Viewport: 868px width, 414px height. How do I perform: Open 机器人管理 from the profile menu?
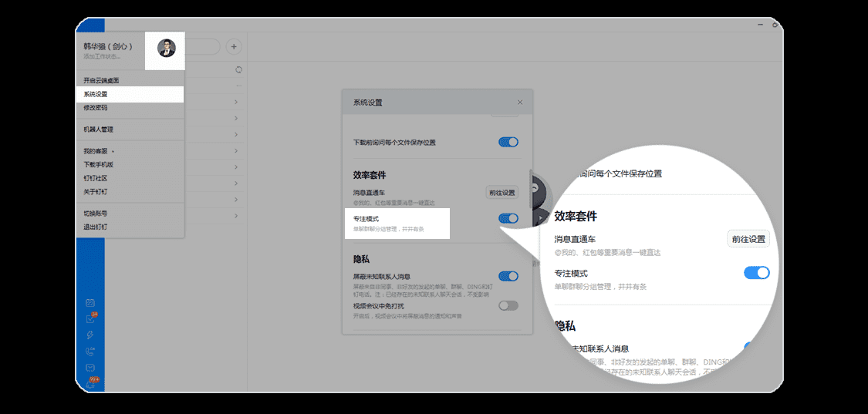99,130
